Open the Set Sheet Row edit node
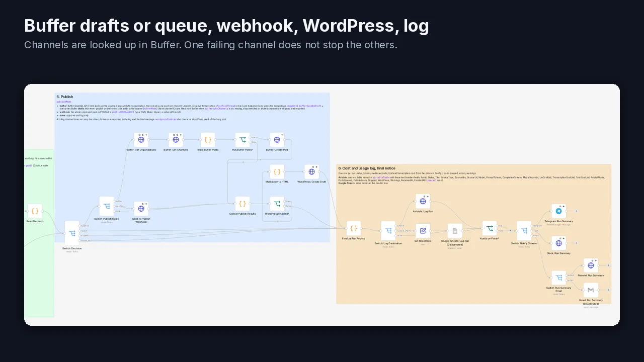 pyautogui.click(x=423, y=231)
